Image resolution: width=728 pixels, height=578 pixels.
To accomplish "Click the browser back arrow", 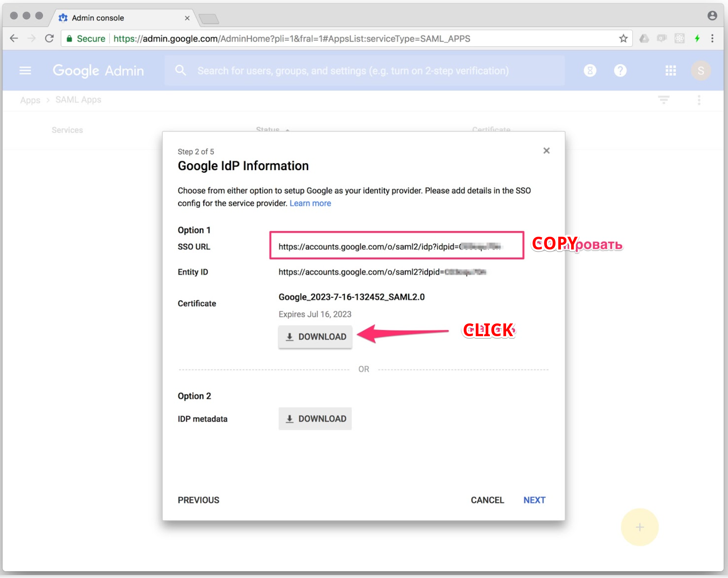I will coord(14,39).
